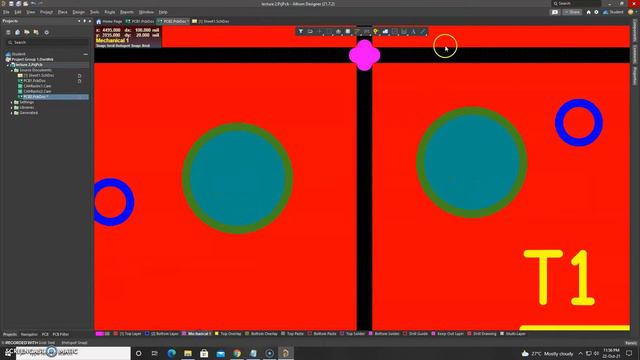Collapse the Source Documents folder
The image size is (640, 360).
(x=12, y=70)
